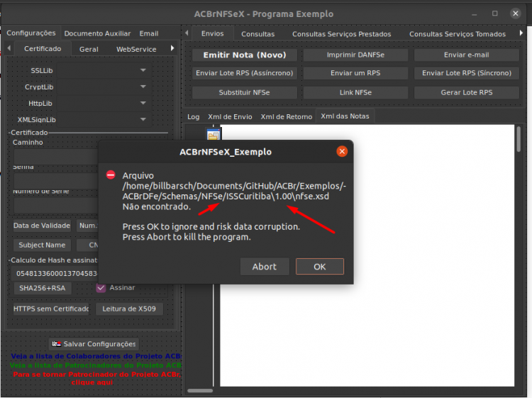Click the Senha password field
The height and width of the screenshot is (398, 532).
56,181
